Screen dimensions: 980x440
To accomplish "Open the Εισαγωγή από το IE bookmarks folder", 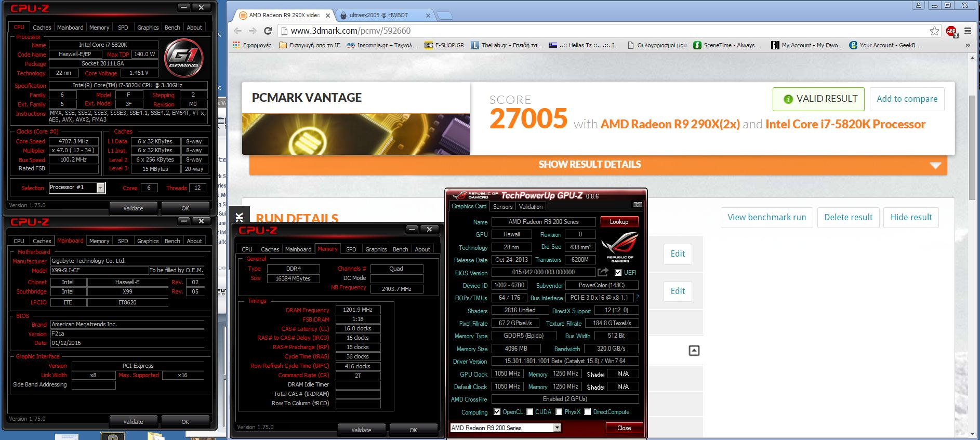I will pos(310,45).
